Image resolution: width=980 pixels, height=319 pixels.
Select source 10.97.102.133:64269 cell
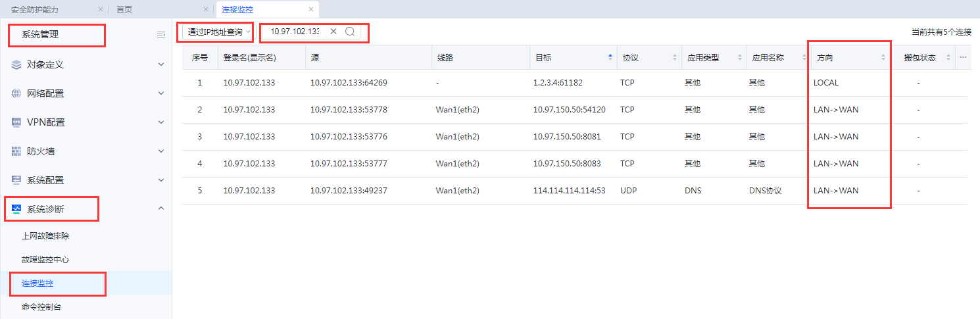[349, 83]
